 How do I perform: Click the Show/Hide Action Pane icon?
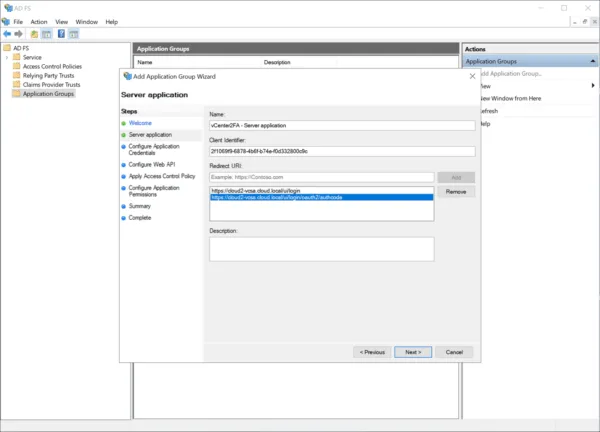pos(73,34)
